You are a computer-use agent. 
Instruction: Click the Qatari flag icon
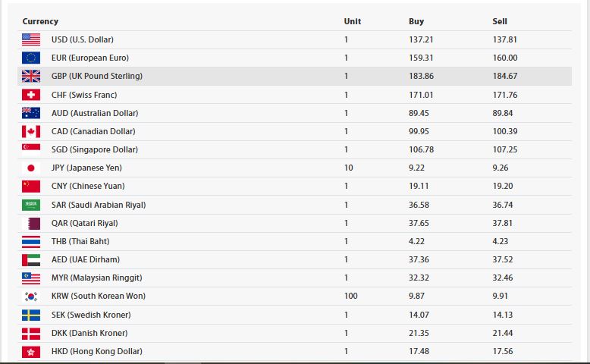point(31,223)
